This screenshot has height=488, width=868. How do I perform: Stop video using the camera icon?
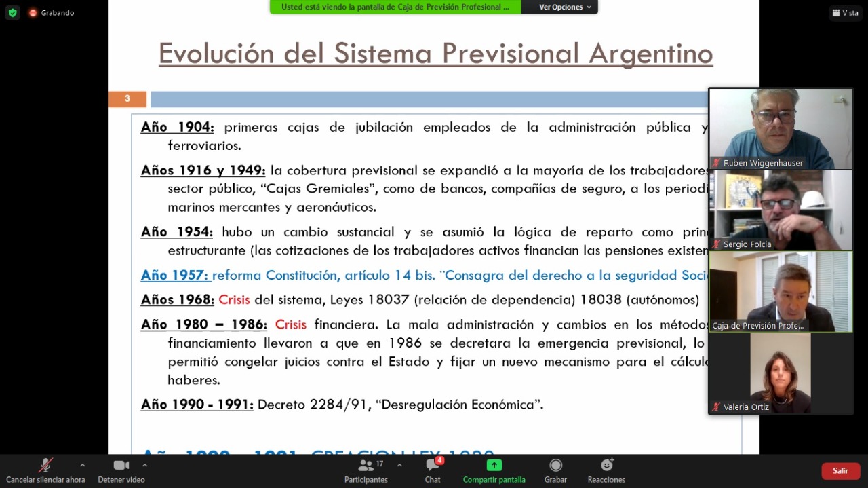tap(121, 465)
